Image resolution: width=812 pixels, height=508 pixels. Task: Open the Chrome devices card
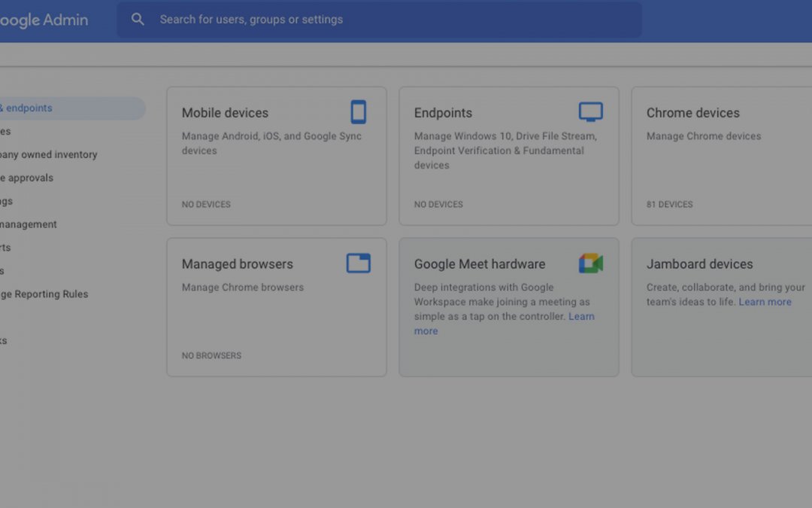722,155
